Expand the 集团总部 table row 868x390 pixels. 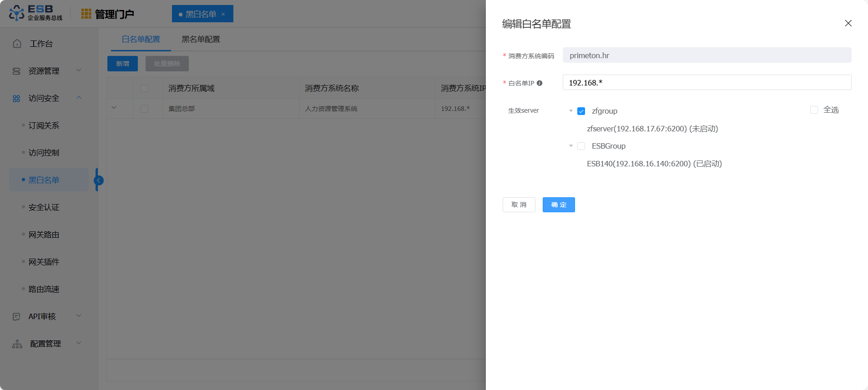pyautogui.click(x=114, y=108)
